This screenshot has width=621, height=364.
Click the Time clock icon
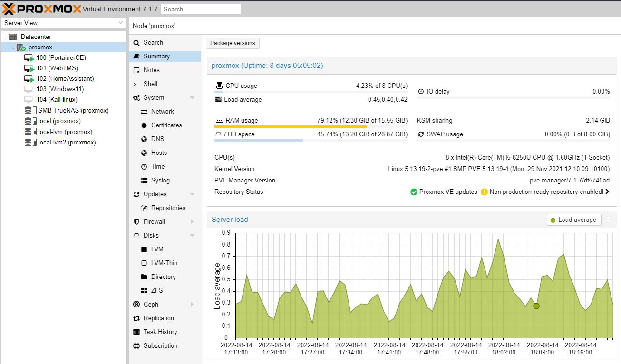(x=144, y=166)
